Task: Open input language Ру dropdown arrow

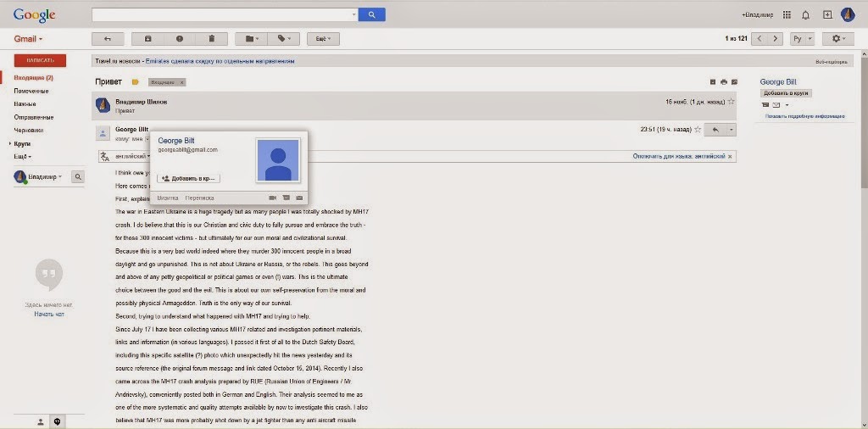Action: tap(810, 39)
